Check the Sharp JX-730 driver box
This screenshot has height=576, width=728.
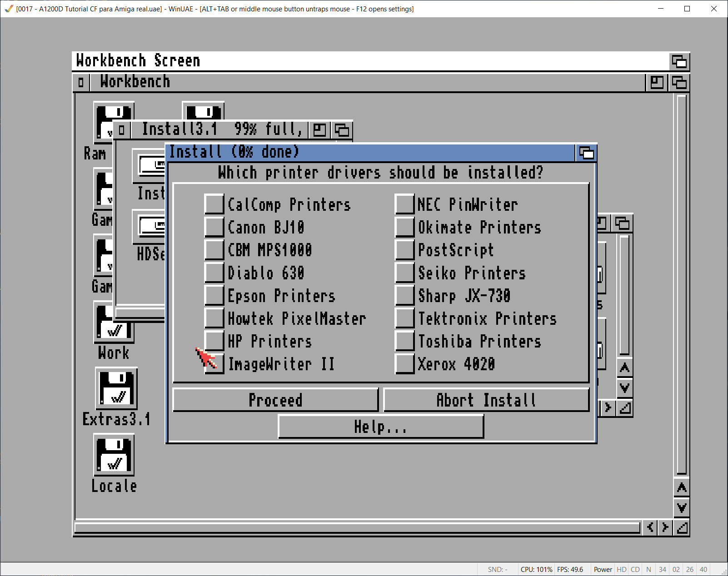tap(404, 295)
